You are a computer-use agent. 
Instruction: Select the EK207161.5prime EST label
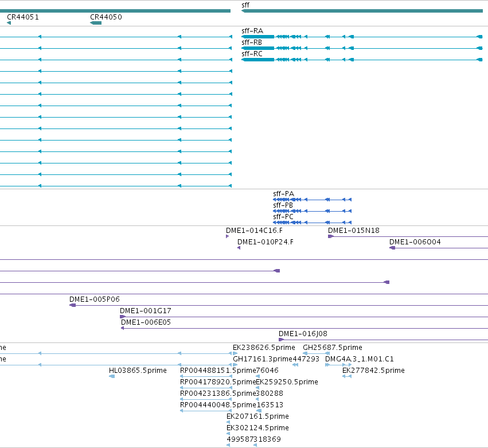pyautogui.click(x=257, y=417)
